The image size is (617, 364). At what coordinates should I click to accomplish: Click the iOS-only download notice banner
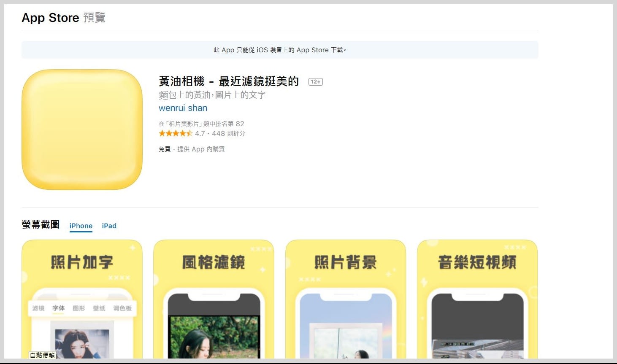pyautogui.click(x=280, y=50)
